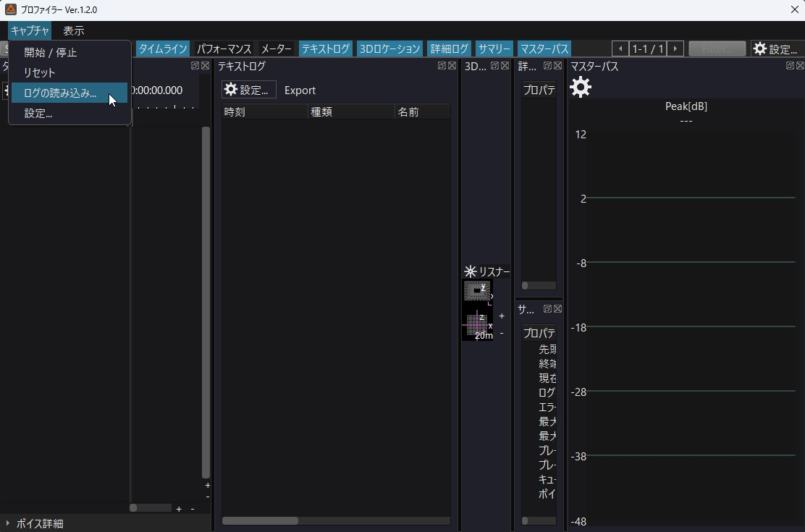Image resolution: width=805 pixels, height=532 pixels.
Task: Click the プロパティ header in detail panel
Action: (539, 90)
